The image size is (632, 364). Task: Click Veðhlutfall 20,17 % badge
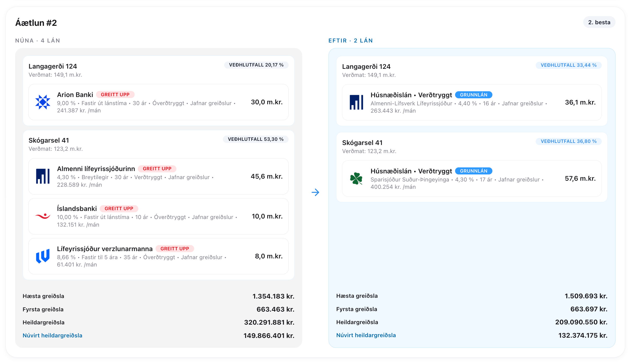point(256,65)
